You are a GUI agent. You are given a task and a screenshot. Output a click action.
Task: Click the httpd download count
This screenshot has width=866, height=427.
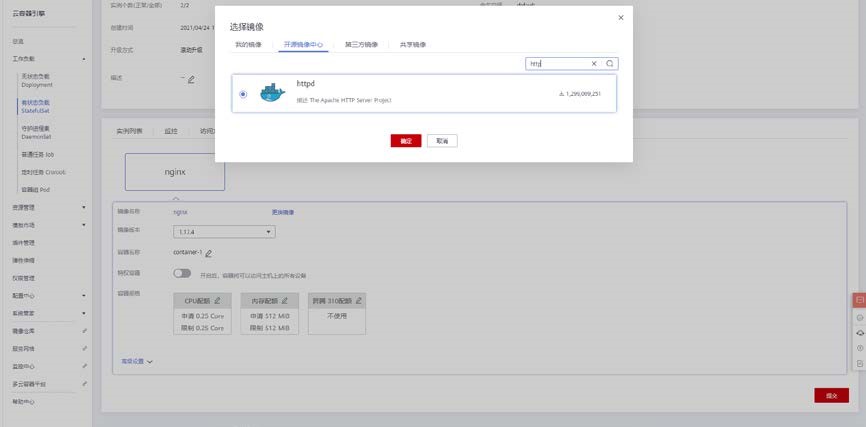pos(580,94)
